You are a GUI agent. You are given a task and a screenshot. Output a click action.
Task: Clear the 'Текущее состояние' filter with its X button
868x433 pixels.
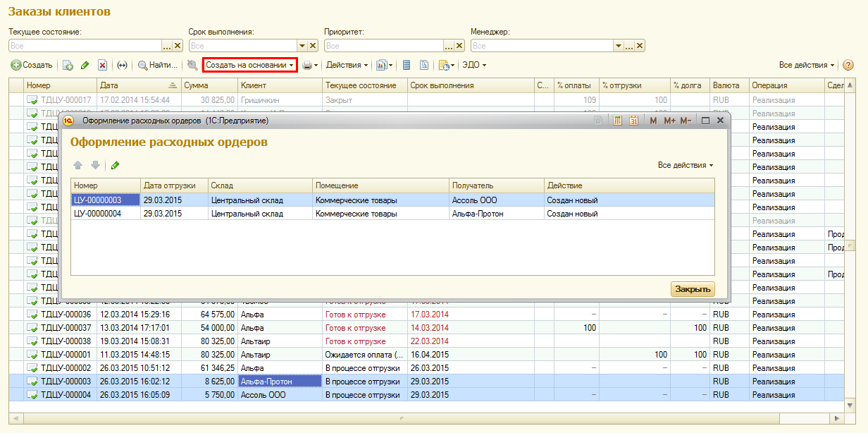point(178,46)
